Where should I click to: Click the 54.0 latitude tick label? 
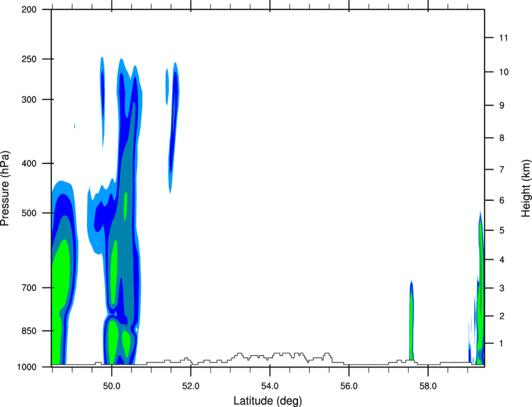click(x=270, y=386)
